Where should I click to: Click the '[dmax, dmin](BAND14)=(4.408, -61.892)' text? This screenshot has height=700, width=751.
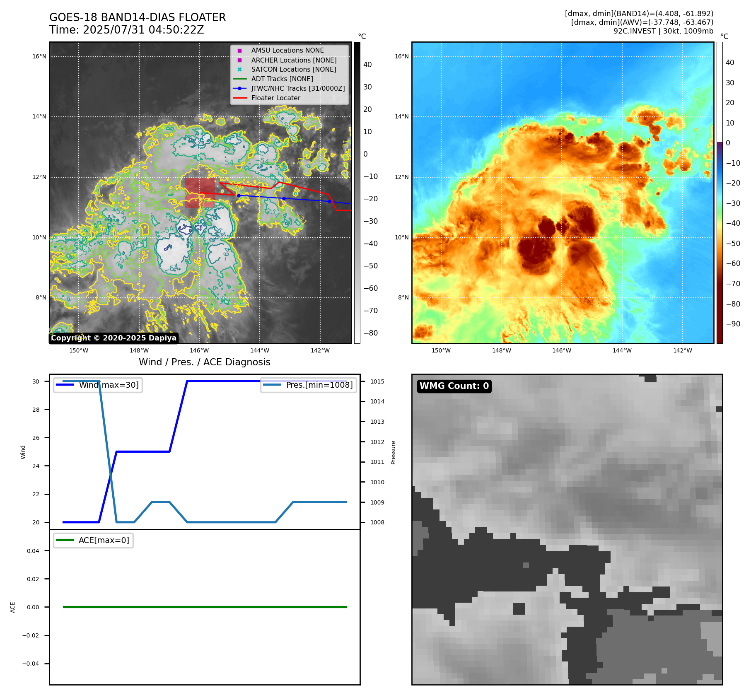coord(639,14)
